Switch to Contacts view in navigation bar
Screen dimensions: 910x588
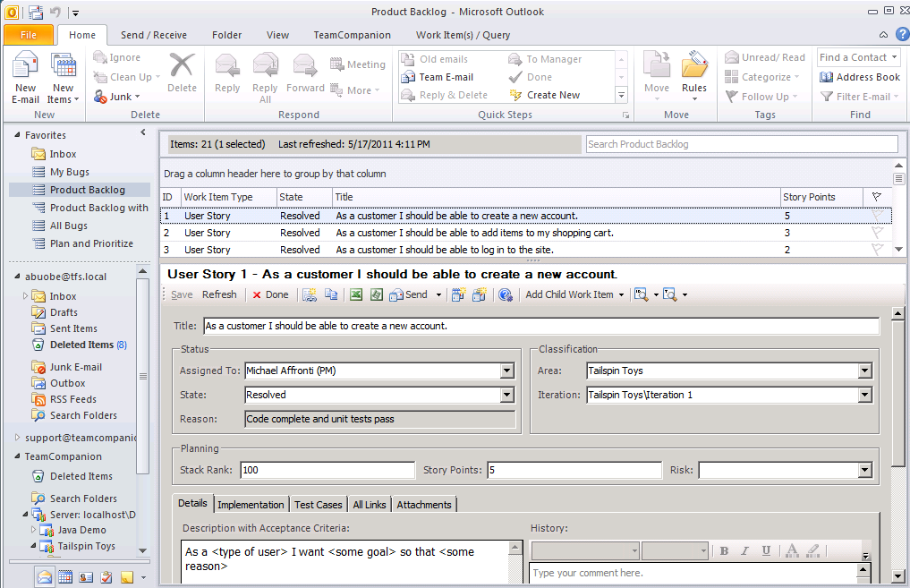[86, 577]
